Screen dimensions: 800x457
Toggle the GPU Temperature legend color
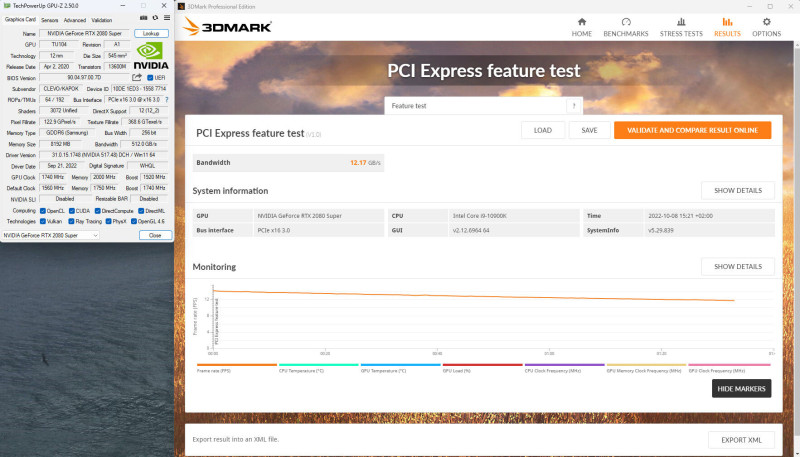[401, 365]
